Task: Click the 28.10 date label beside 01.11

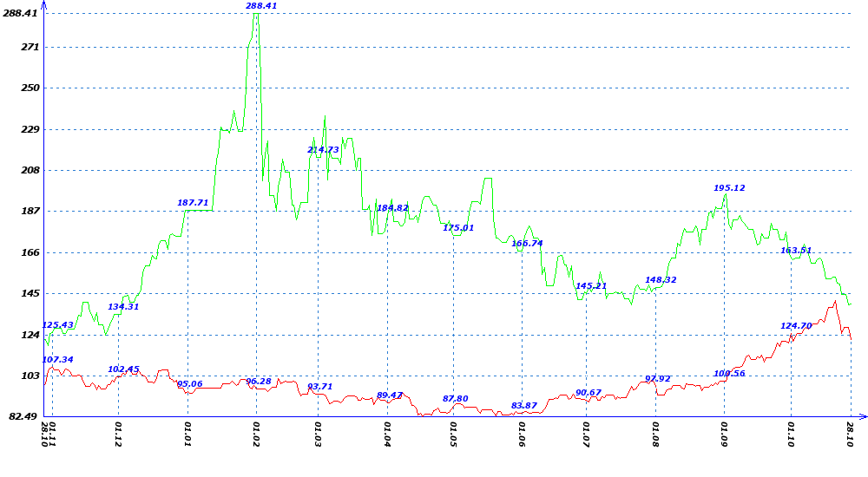Action: 45,435
